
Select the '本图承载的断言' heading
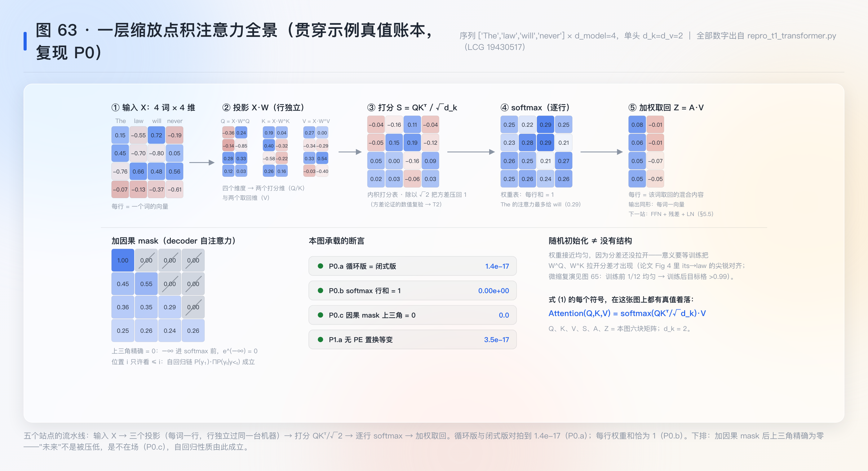coord(337,241)
